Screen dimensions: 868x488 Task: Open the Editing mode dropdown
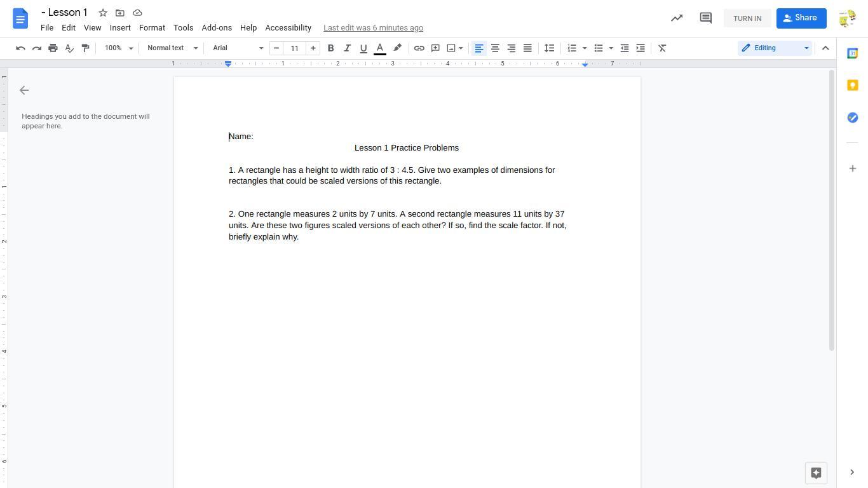pyautogui.click(x=775, y=48)
